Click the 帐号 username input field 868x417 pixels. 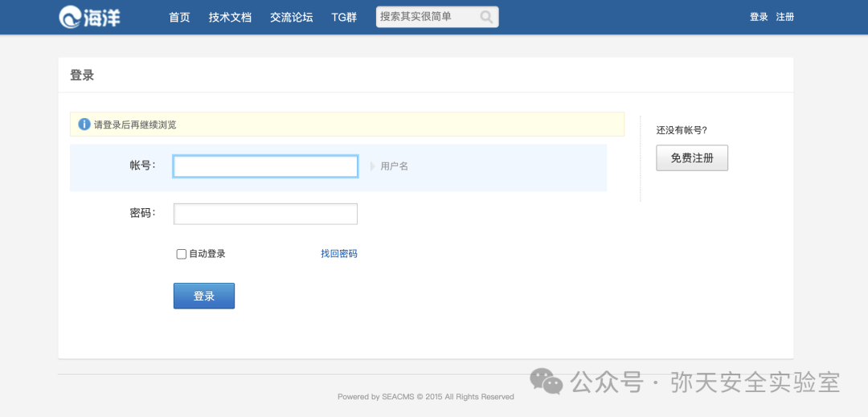coord(266,166)
